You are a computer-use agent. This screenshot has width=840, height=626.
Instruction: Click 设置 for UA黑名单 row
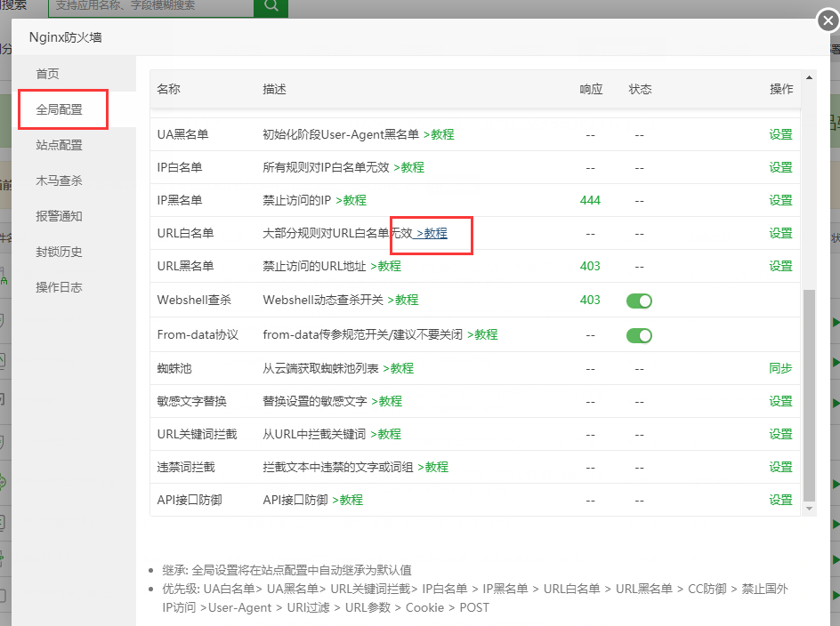(x=780, y=134)
